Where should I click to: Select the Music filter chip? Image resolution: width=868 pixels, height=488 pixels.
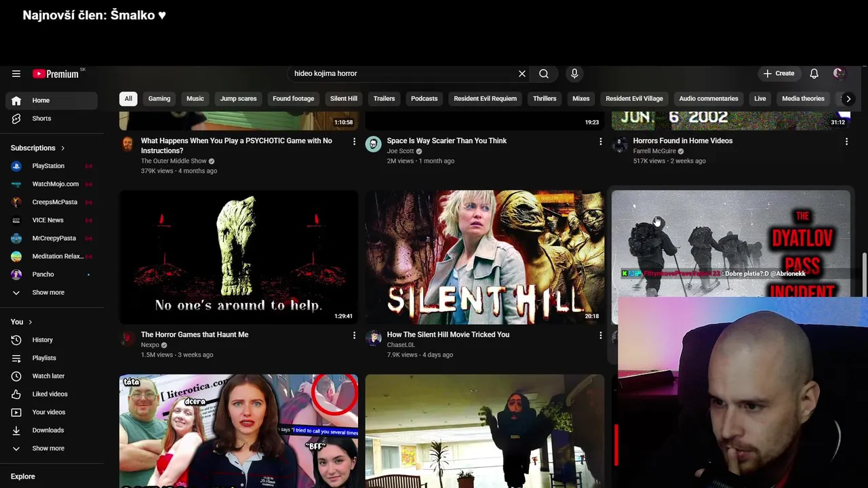click(195, 99)
